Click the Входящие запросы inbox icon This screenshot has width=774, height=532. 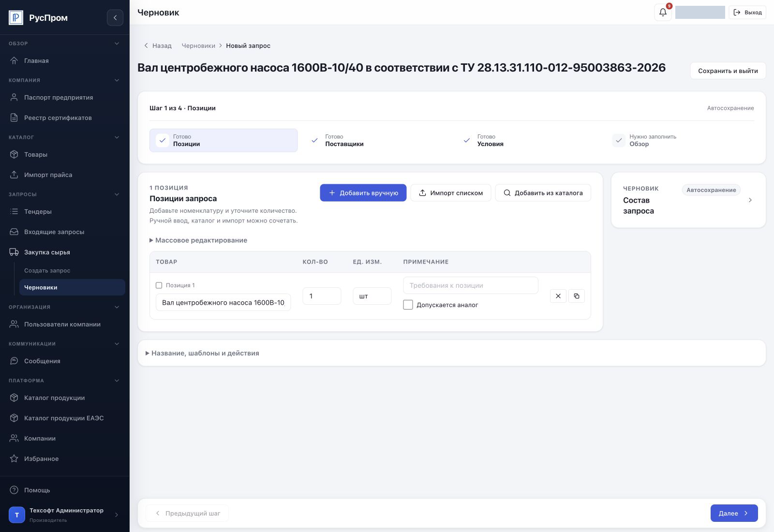click(x=15, y=232)
